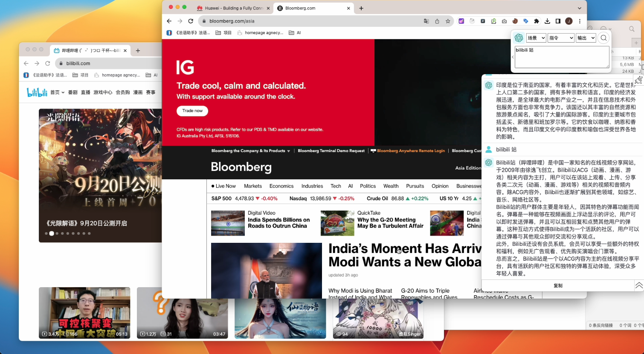Image resolution: width=644 pixels, height=354 pixels.
Task: Open the Markets menu on Bloomberg
Action: click(253, 186)
